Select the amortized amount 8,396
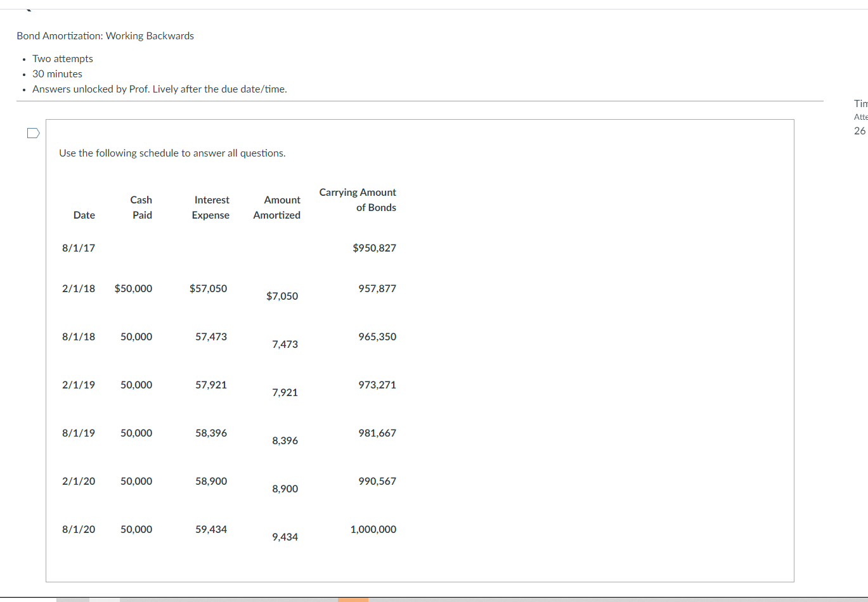This screenshot has width=868, height=602. pyautogui.click(x=285, y=441)
